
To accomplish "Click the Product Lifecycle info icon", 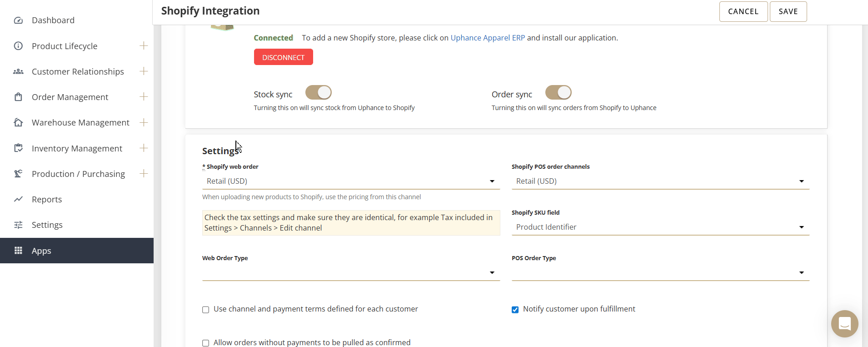I will (18, 46).
